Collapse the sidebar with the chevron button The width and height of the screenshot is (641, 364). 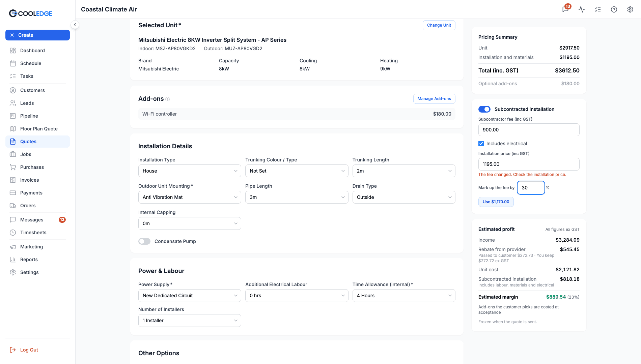click(x=75, y=25)
